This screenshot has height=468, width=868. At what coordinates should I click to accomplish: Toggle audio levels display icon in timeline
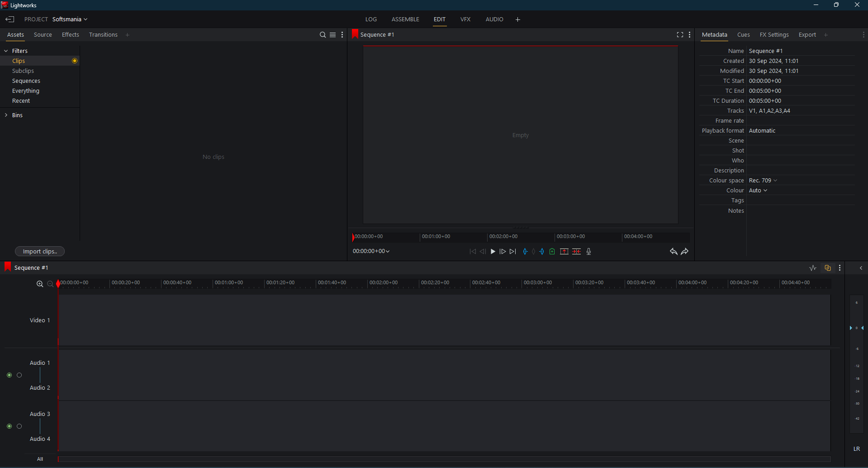point(813,268)
